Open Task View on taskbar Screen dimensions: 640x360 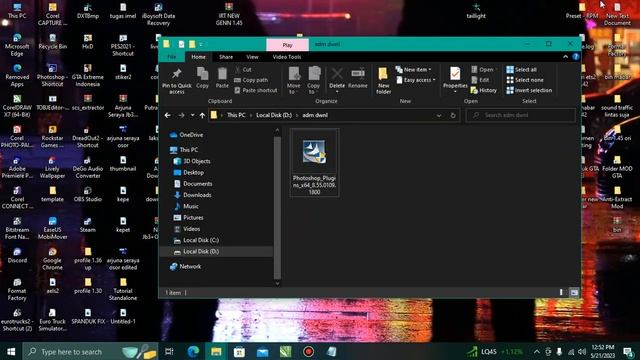click(x=169, y=351)
